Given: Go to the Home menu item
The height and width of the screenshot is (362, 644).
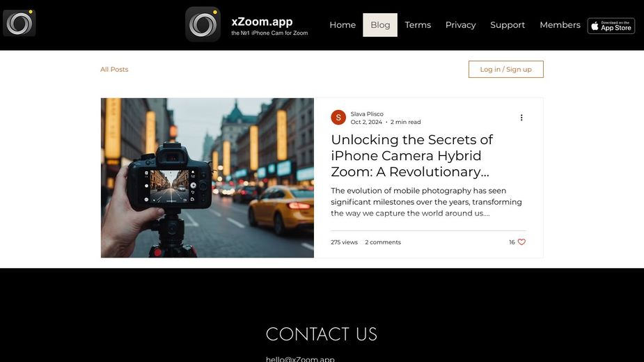Looking at the screenshot, I should (x=343, y=25).
